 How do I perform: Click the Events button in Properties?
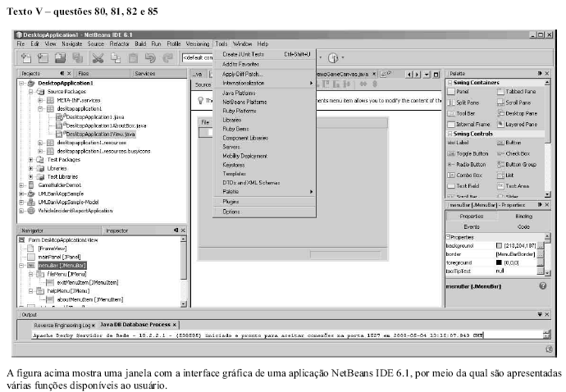[472, 227]
